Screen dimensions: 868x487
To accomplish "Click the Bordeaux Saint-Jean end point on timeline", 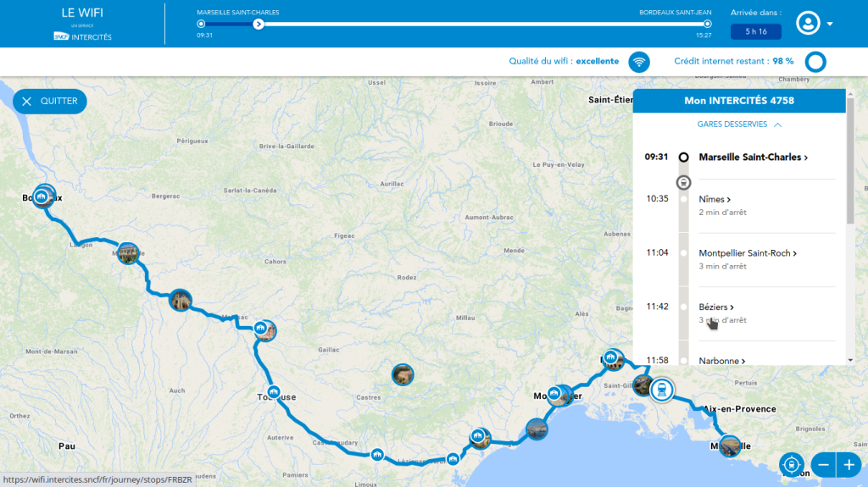I will (708, 24).
